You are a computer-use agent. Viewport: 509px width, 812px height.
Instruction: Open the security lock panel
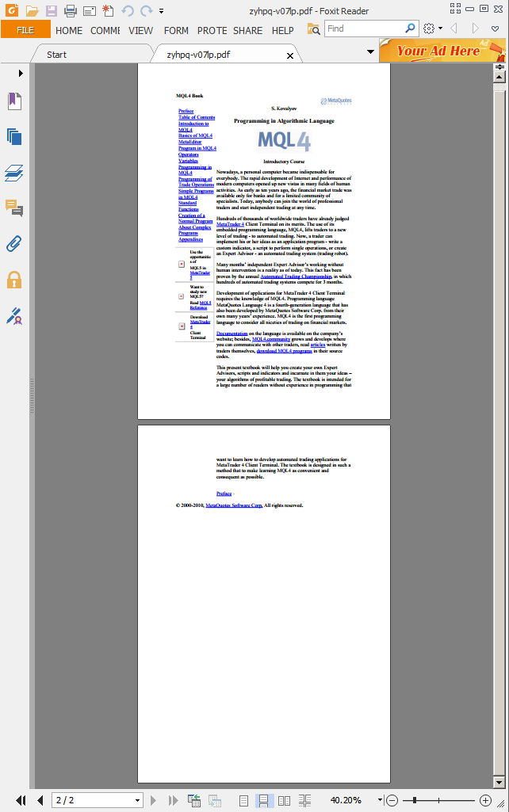coord(14,280)
